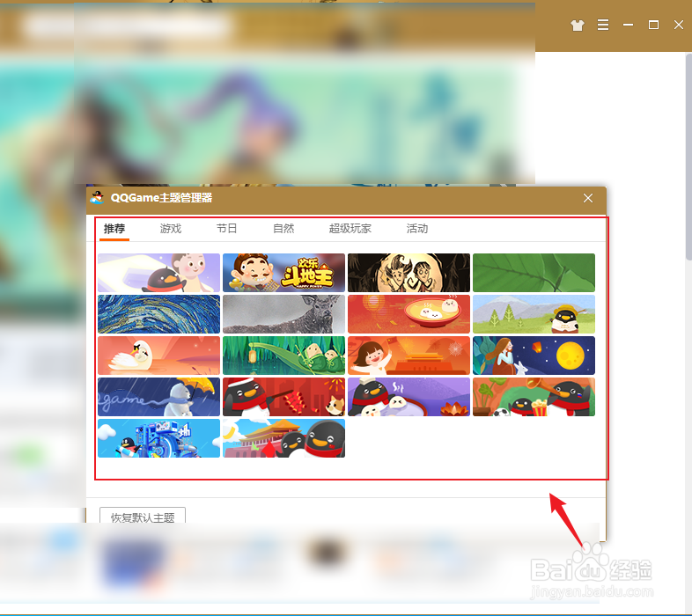Close the QQGame main window
Screen dimensions: 692x616
click(x=679, y=25)
